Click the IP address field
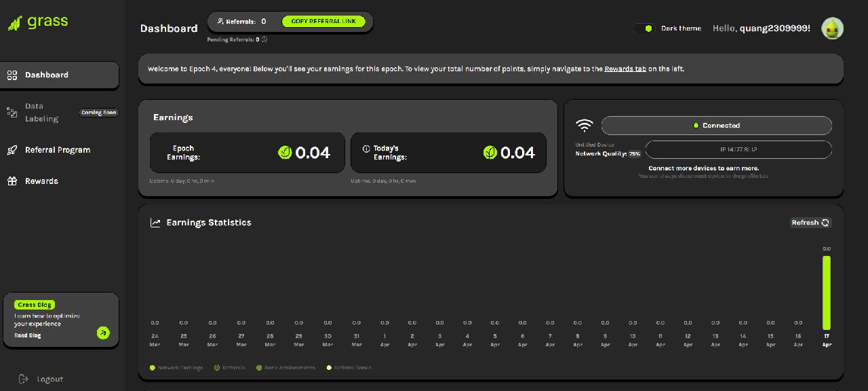 pos(738,149)
